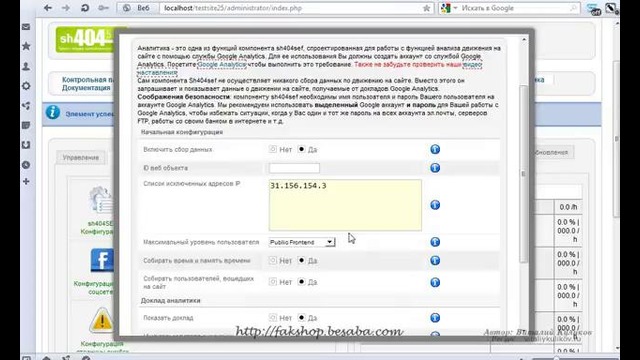Select Да for Собирать время и память

click(x=301, y=260)
